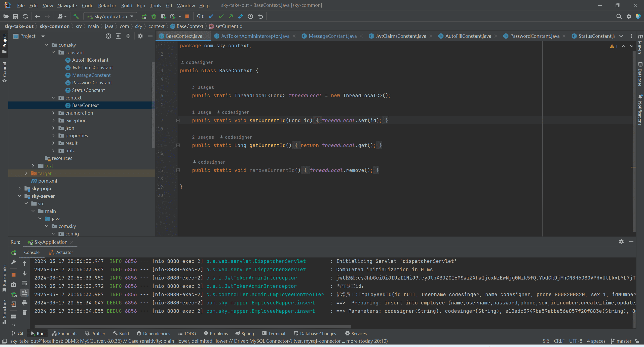Viewport: 644px width, 347px height.
Task: Open Project view mode dropdown arrow
Action: click(x=43, y=36)
